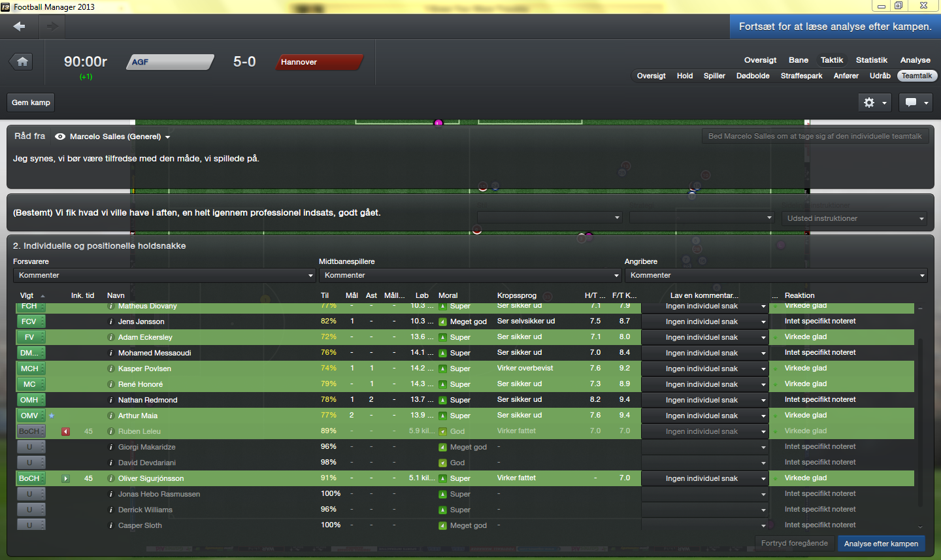Click info icon for Giorgi Makaridze
The image size is (941, 560).
[x=111, y=447]
